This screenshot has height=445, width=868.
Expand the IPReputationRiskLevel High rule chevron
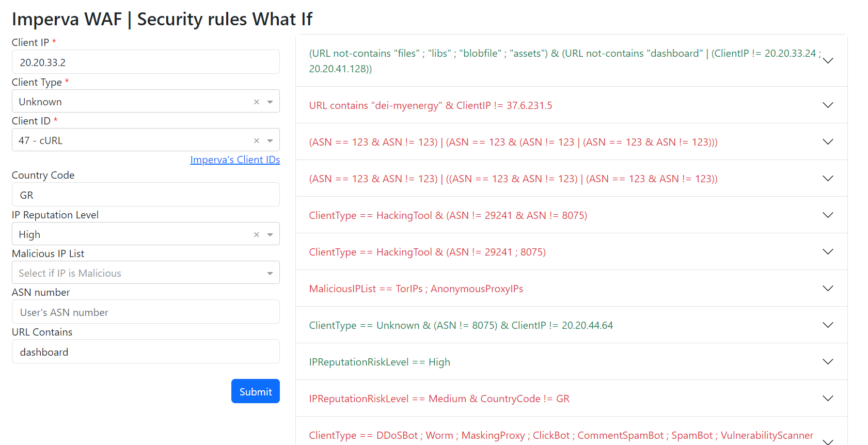tap(828, 361)
